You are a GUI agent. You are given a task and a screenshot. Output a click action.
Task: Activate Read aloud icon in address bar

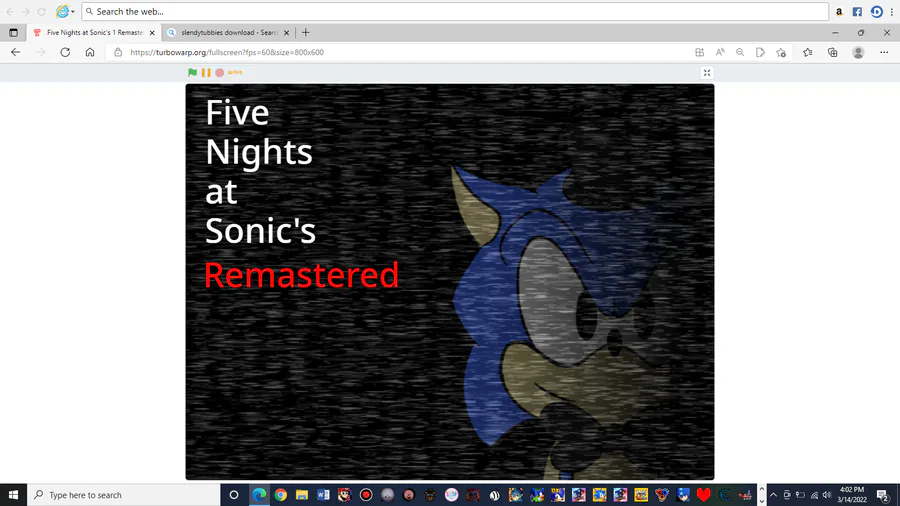720,52
